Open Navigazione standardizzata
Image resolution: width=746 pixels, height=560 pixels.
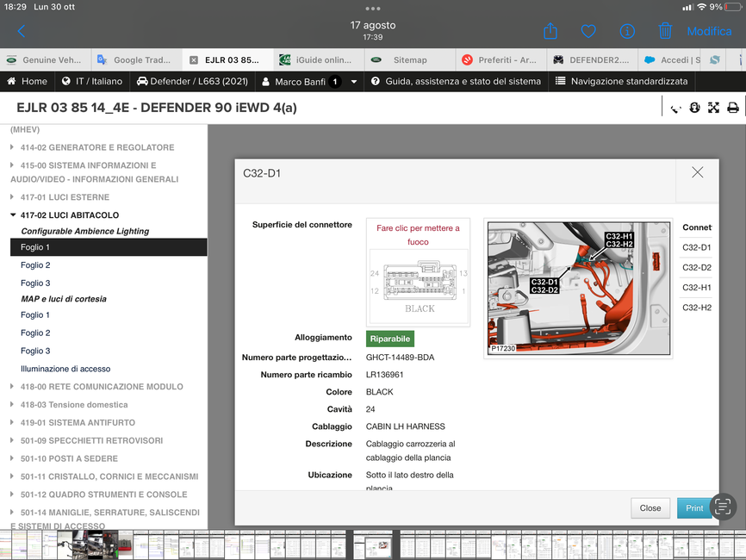coord(622,81)
